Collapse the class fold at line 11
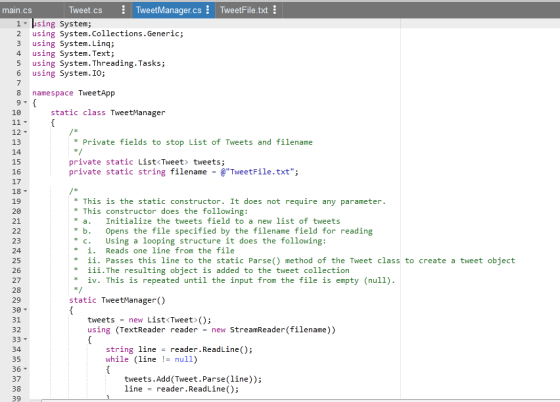This screenshot has width=560, height=402. 25,122
